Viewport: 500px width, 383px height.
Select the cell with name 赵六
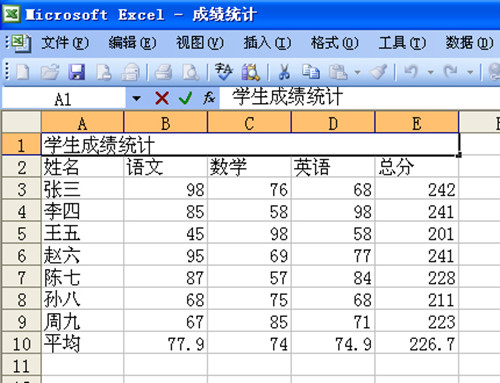coord(82,255)
